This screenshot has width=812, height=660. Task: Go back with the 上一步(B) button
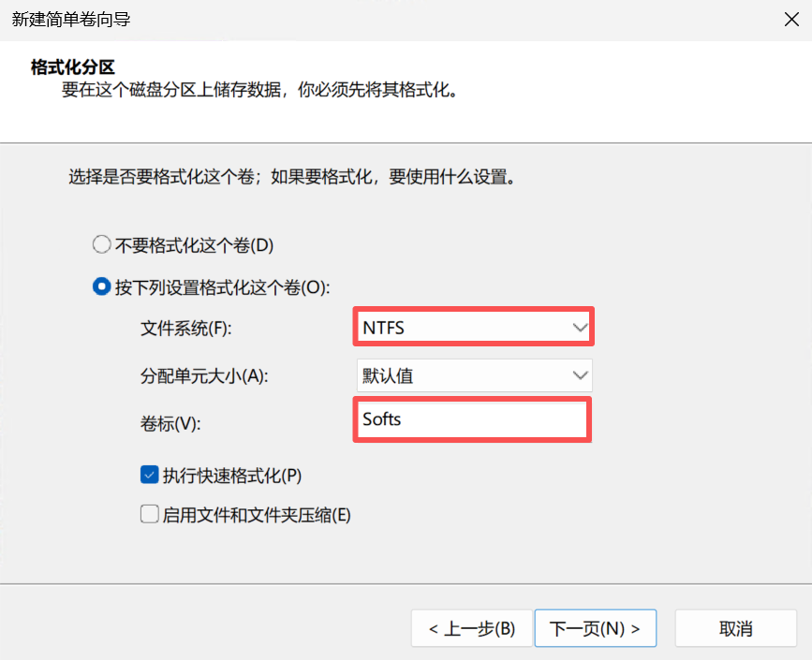pyautogui.click(x=471, y=628)
